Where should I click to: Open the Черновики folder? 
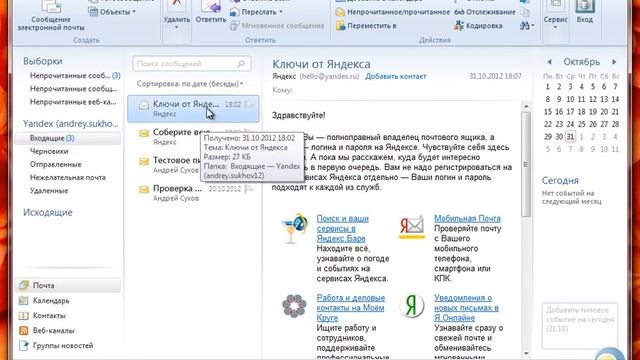pos(49,151)
